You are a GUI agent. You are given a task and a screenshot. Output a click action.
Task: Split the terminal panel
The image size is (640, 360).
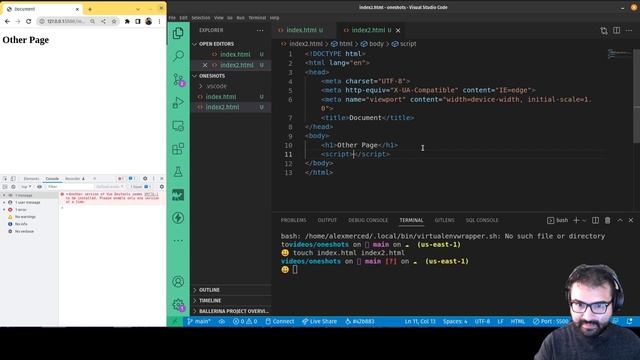(x=596, y=220)
